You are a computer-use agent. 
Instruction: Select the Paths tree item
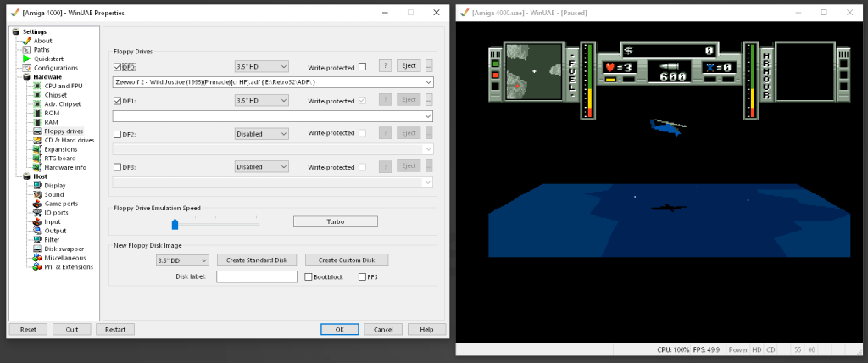(x=42, y=50)
